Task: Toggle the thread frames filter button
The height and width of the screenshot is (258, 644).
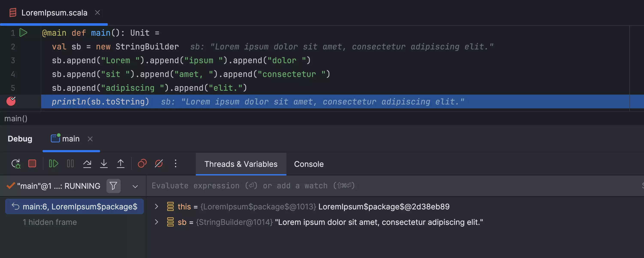Action: pyautogui.click(x=113, y=186)
